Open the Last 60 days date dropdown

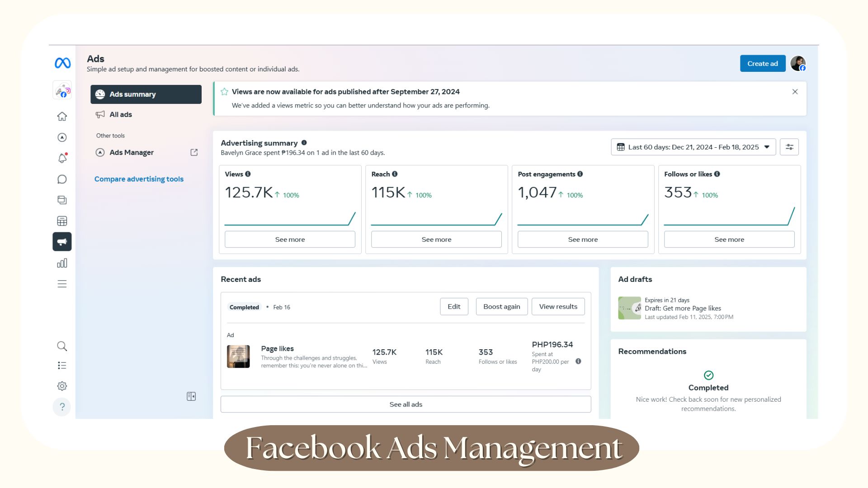tap(693, 147)
